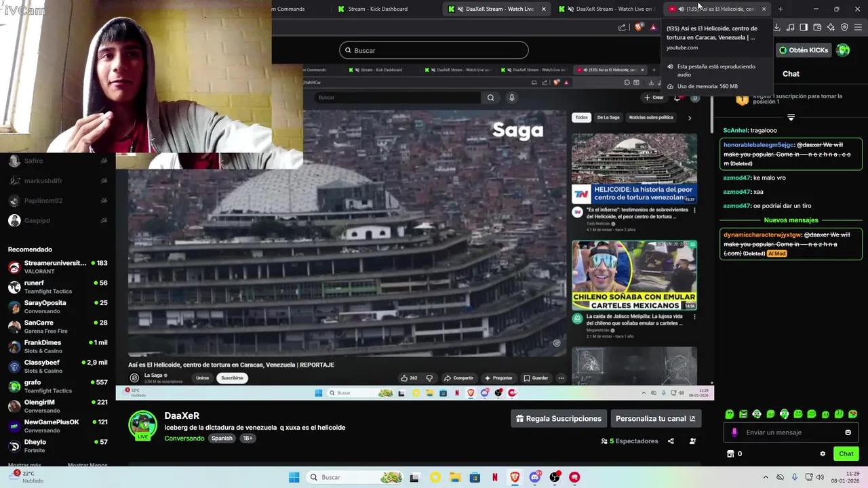This screenshot has width=868, height=488.
Task: Click the Conversando category link
Action: point(184,439)
